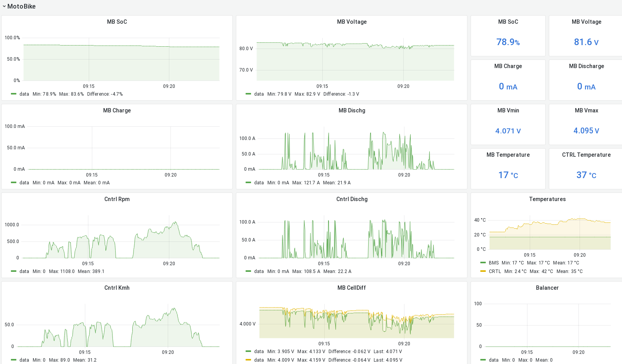Click the yellow legend color line for CRTL
622x364 pixels.
pos(483,271)
